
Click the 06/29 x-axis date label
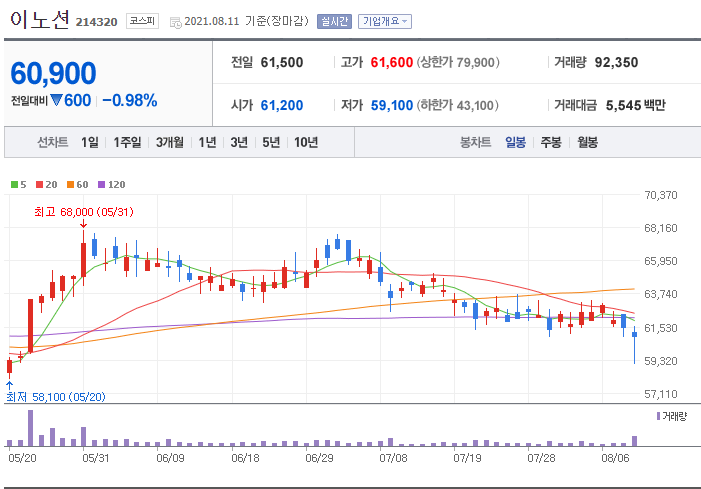pos(319,458)
